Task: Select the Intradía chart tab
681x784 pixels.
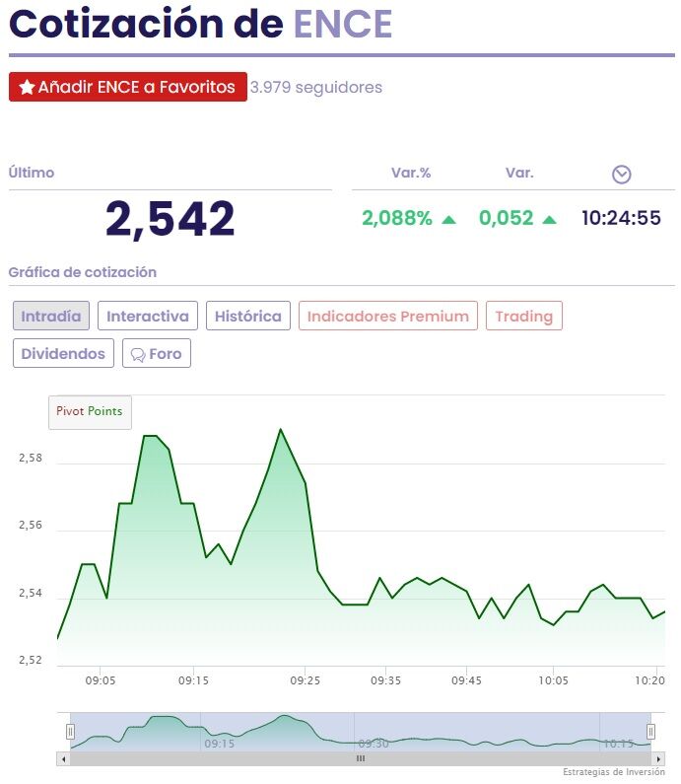Action: coord(51,316)
